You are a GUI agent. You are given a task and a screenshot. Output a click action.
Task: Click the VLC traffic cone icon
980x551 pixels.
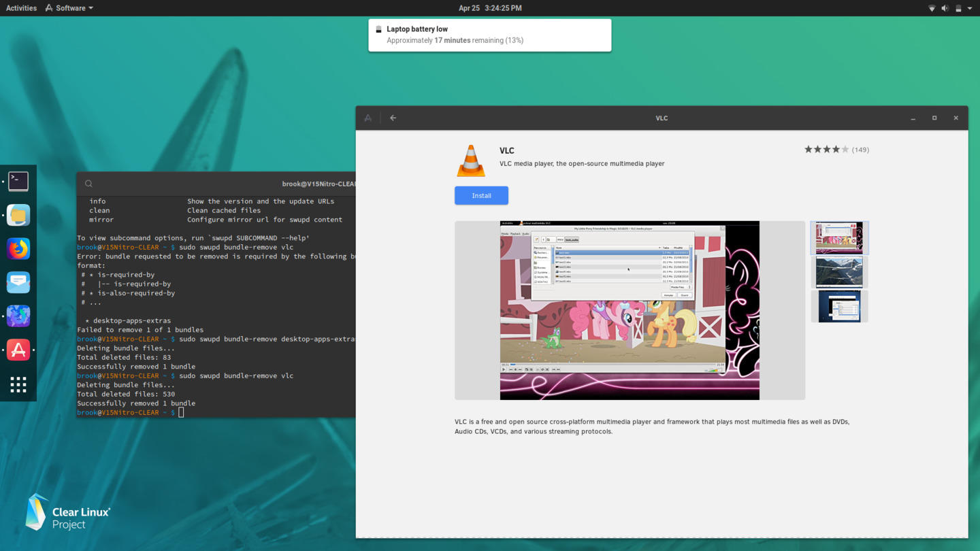coord(471,161)
